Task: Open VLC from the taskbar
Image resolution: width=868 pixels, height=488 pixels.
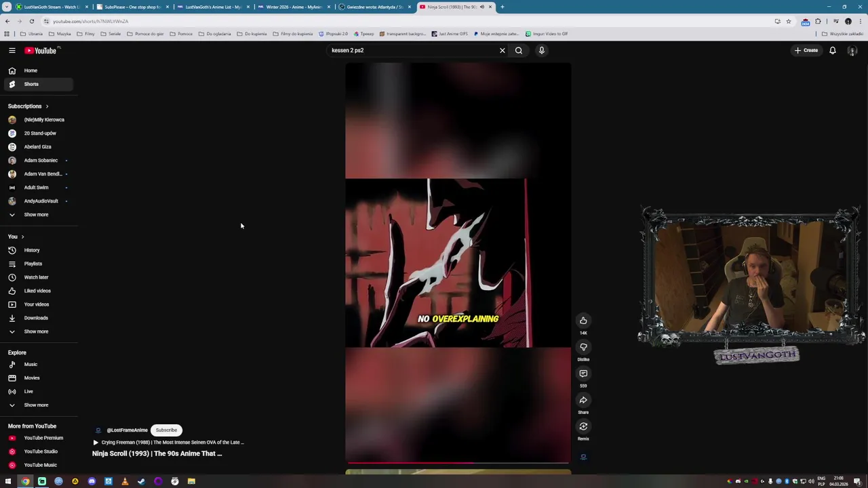Action: point(125,481)
